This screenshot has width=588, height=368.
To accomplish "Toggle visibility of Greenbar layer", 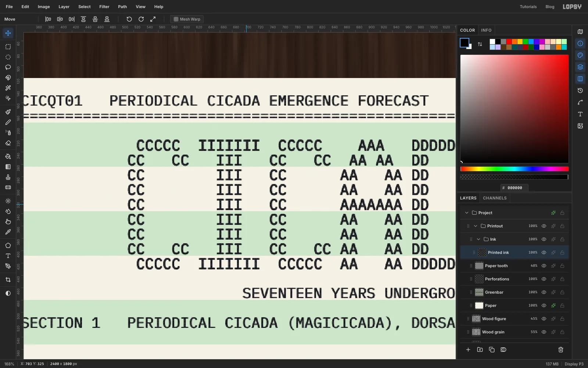I will pos(544,292).
